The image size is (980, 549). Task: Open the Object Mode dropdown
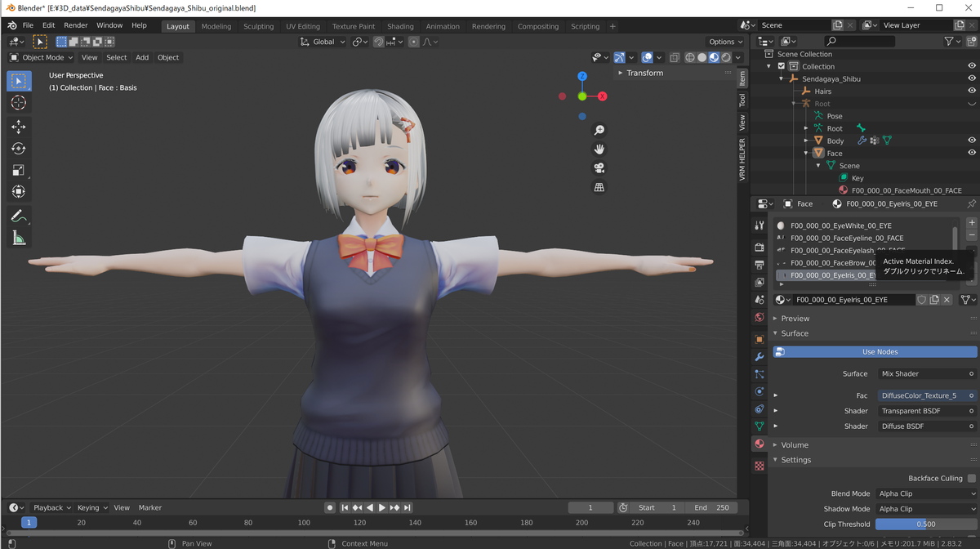41,57
